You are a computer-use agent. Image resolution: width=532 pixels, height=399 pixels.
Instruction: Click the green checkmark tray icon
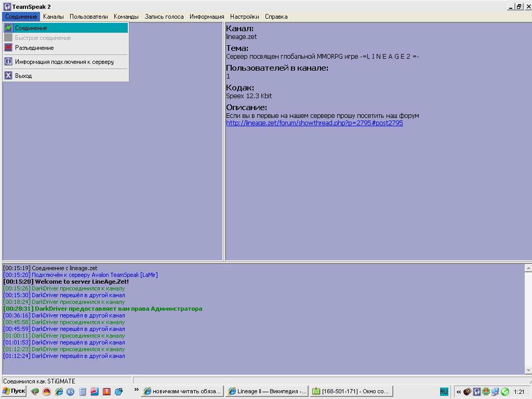[504, 392]
